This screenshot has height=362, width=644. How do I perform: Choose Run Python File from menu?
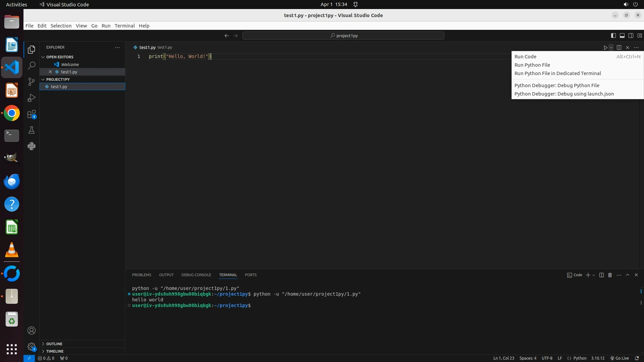point(532,65)
